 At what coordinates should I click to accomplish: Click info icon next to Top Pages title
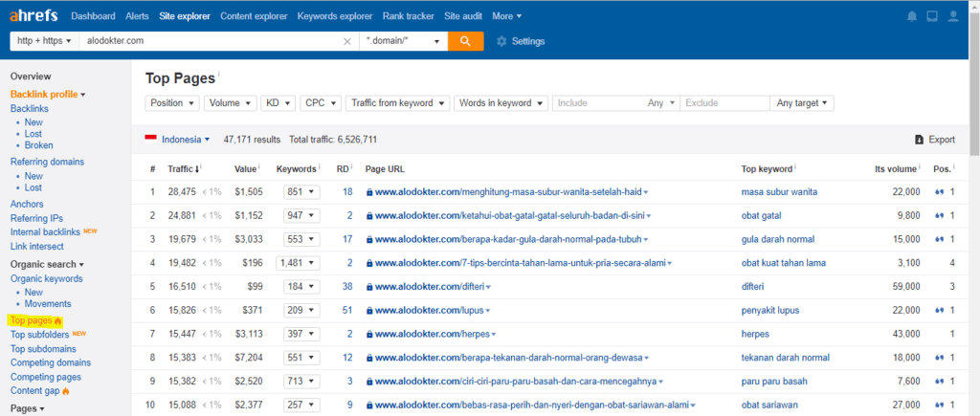(219, 75)
